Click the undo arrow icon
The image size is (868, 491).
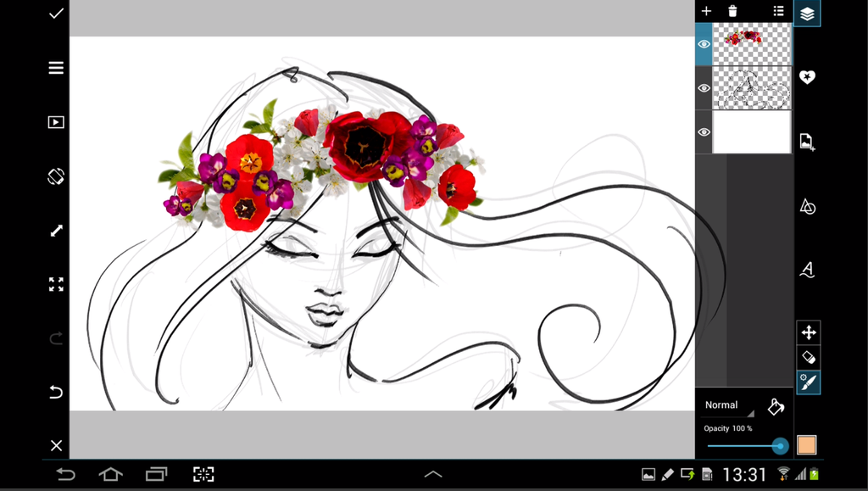[56, 392]
